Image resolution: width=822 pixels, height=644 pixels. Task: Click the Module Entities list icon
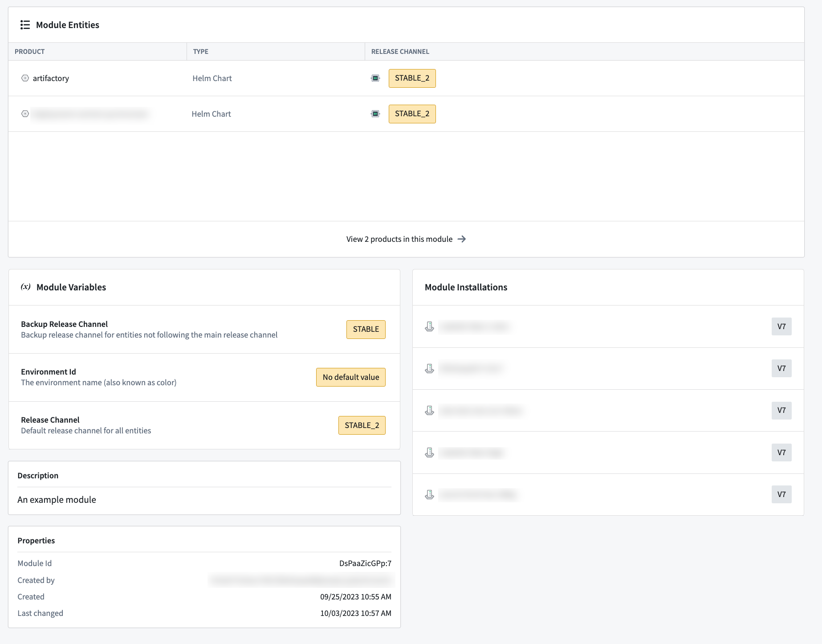click(x=25, y=25)
